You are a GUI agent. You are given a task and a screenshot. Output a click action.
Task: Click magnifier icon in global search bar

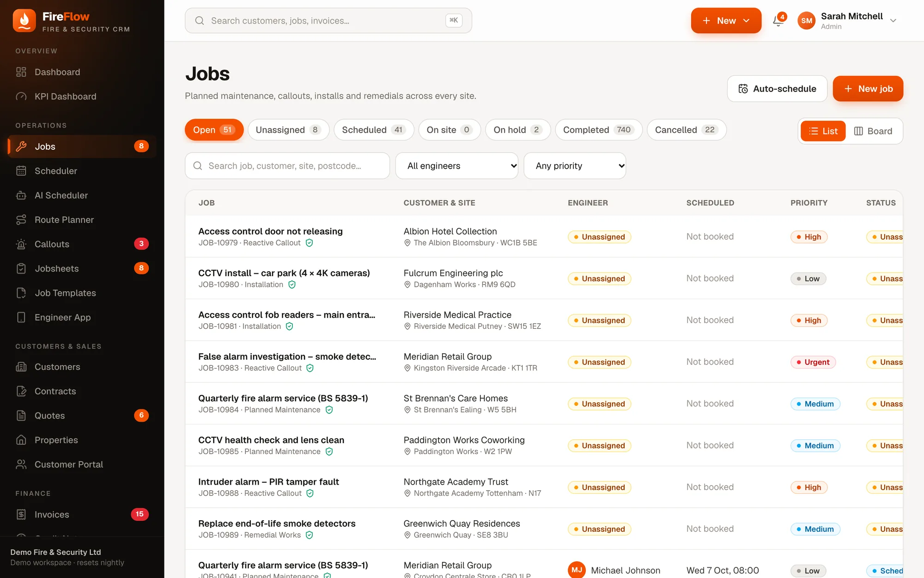200,21
